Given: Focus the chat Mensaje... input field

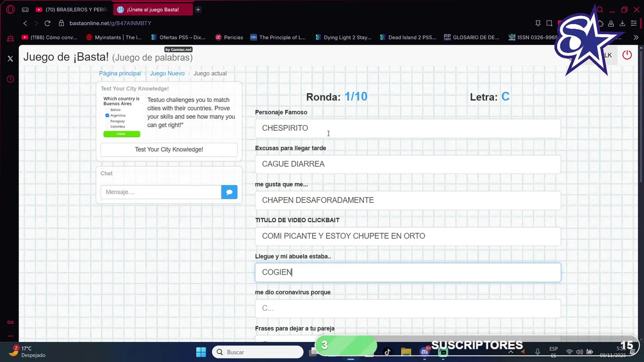Looking at the screenshot, I should pos(160,192).
